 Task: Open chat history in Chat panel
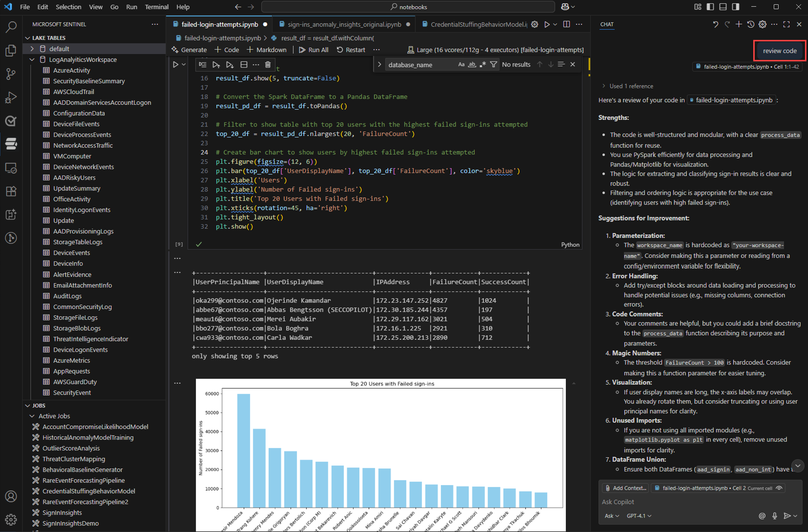click(x=750, y=24)
